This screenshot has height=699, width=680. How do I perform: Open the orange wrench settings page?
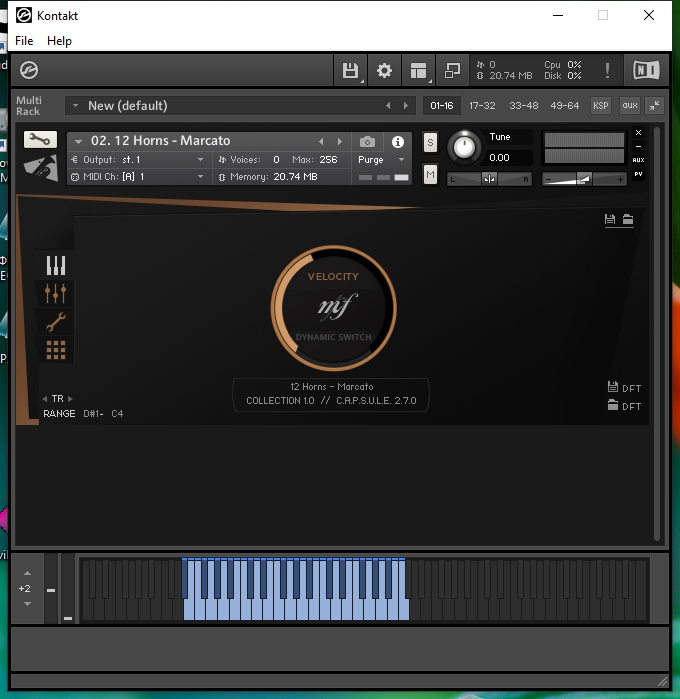tap(56, 322)
